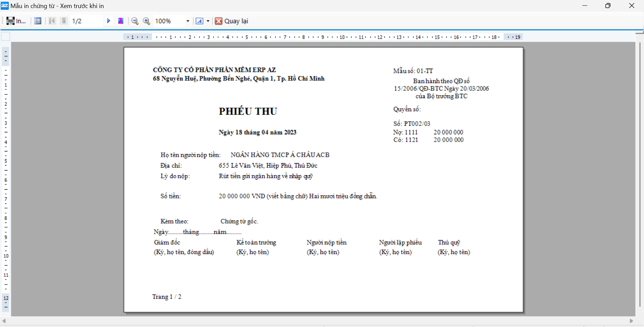Go to the previous page
This screenshot has width=644, height=327.
click(64, 21)
